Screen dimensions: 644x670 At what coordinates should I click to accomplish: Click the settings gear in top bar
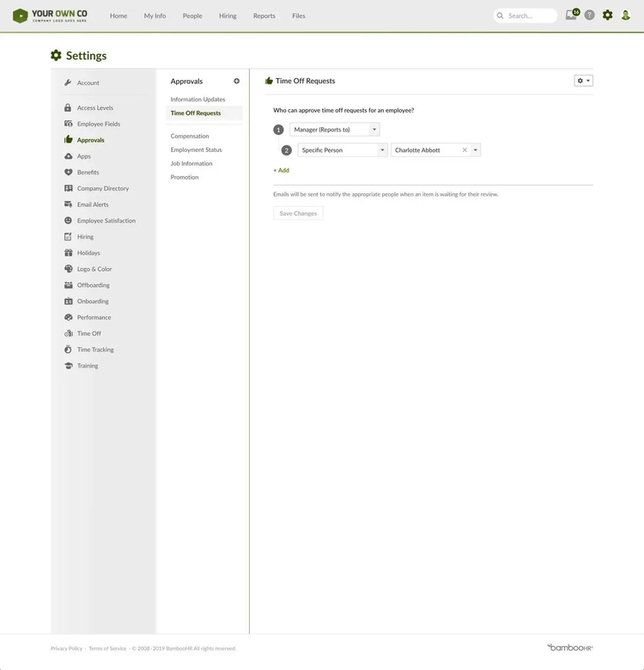click(607, 15)
